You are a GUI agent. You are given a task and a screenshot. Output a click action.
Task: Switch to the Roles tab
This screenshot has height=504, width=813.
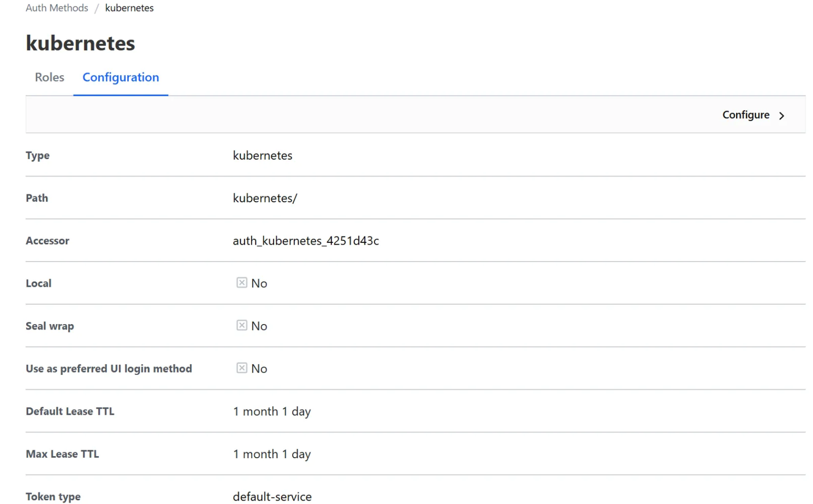point(49,77)
